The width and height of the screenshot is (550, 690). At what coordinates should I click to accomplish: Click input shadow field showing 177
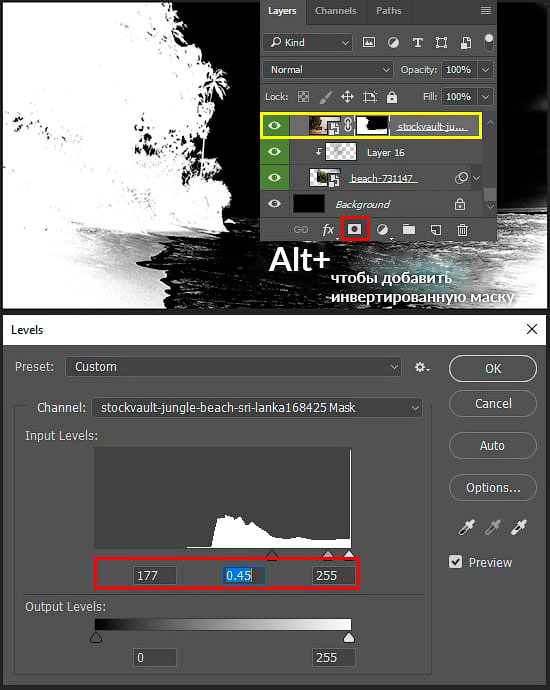click(155, 575)
